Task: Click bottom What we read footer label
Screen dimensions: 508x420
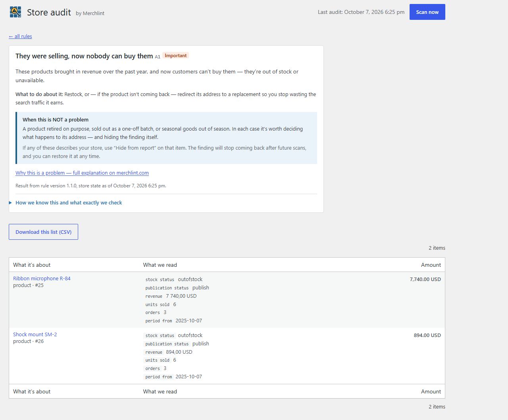Action: pos(160,391)
